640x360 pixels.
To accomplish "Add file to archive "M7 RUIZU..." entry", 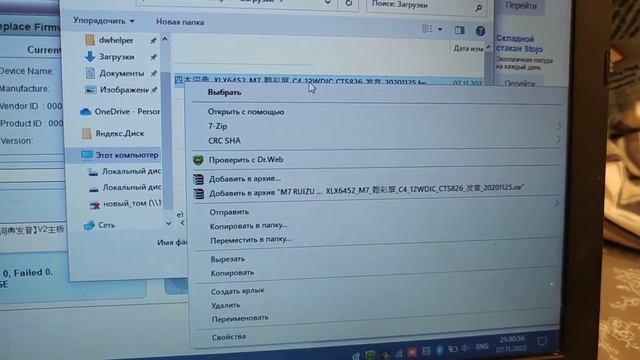I will pos(366,190).
